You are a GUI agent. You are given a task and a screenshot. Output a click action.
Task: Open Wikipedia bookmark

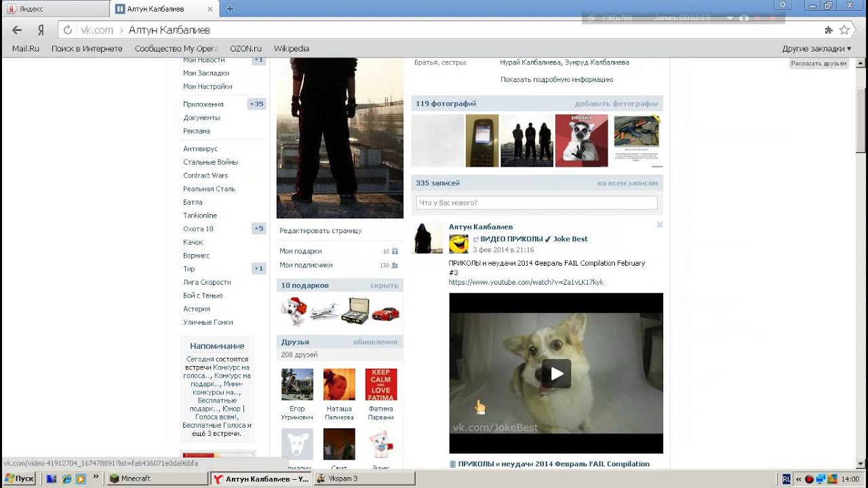click(292, 49)
